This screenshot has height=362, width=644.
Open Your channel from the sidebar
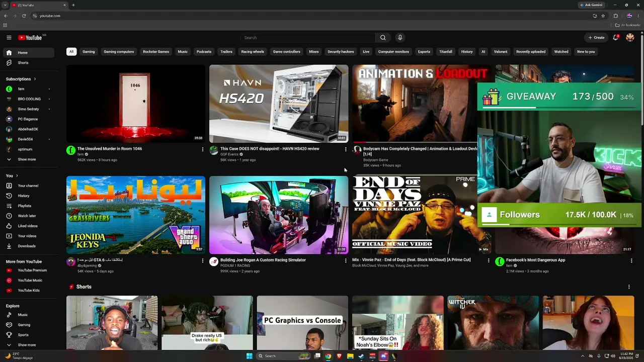click(29, 186)
